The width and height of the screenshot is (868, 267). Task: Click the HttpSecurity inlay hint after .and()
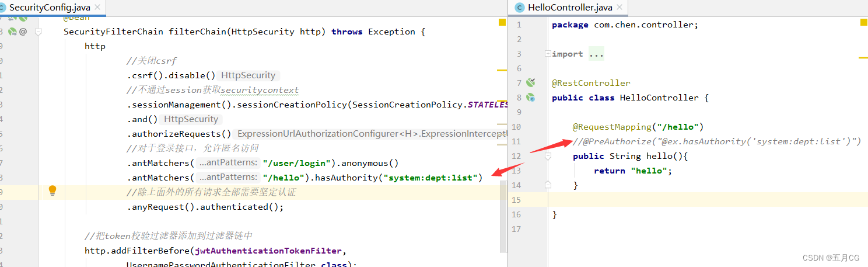tap(191, 119)
